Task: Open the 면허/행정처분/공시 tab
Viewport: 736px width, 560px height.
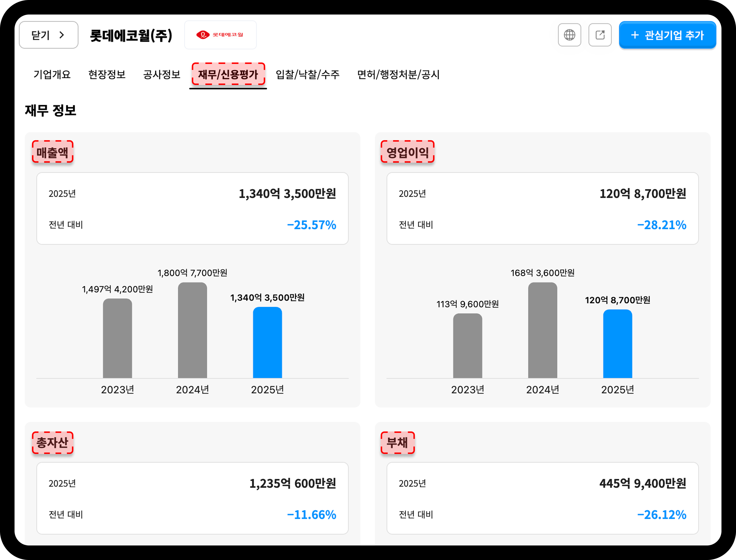Action: click(398, 74)
